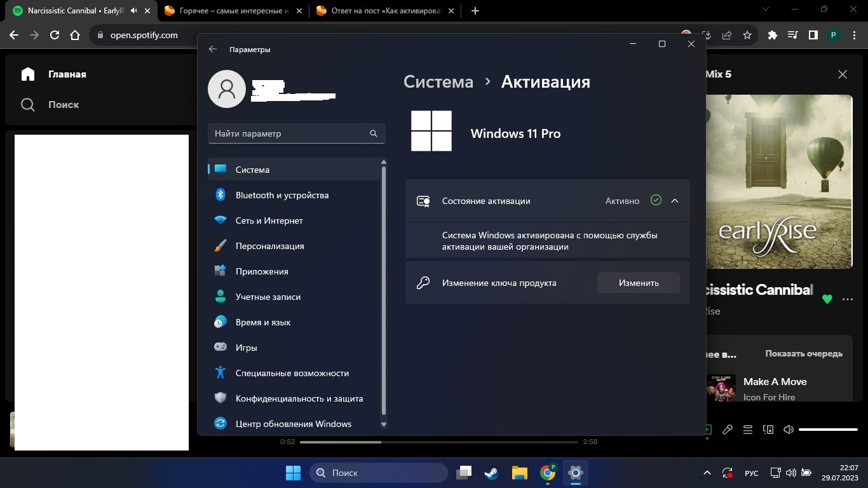Click the sidebar scrollbar down arrow
Screen dimensions: 868x488
383,424
